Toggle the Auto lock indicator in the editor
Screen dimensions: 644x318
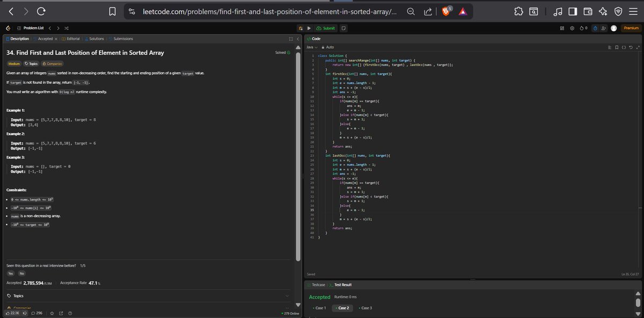[328, 47]
